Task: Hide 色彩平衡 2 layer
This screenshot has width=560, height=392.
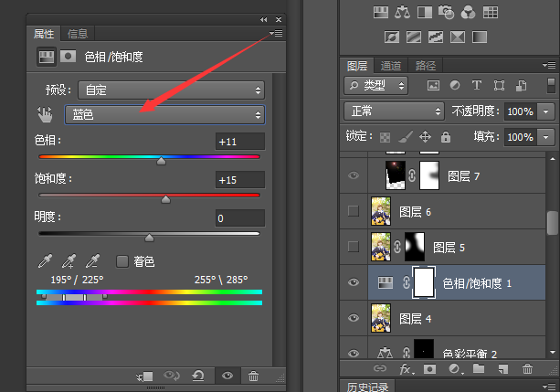Action: tap(354, 353)
